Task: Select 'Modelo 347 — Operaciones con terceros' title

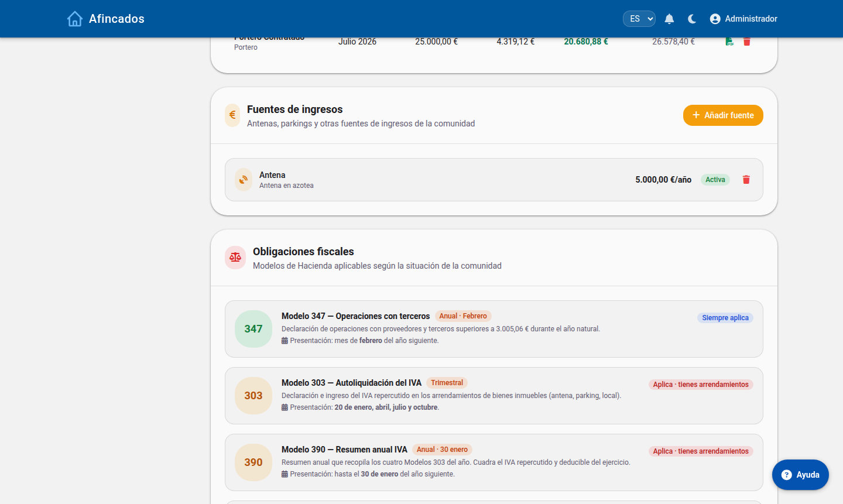Action: point(355,316)
